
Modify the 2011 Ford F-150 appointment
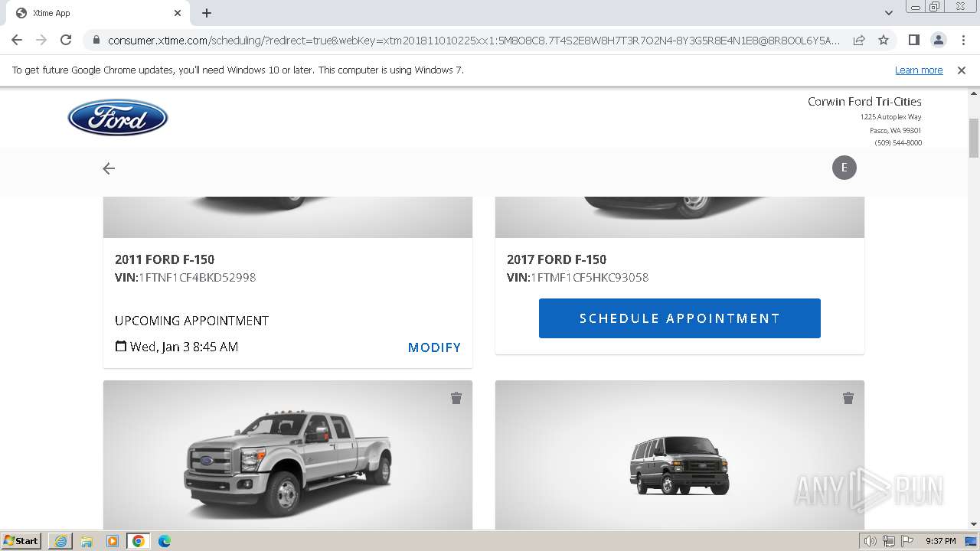click(434, 347)
